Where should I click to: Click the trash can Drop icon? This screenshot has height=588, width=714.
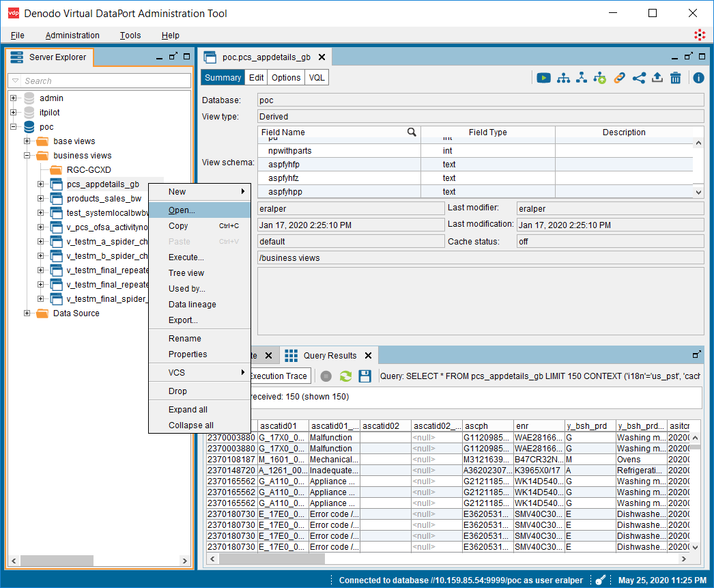(676, 78)
